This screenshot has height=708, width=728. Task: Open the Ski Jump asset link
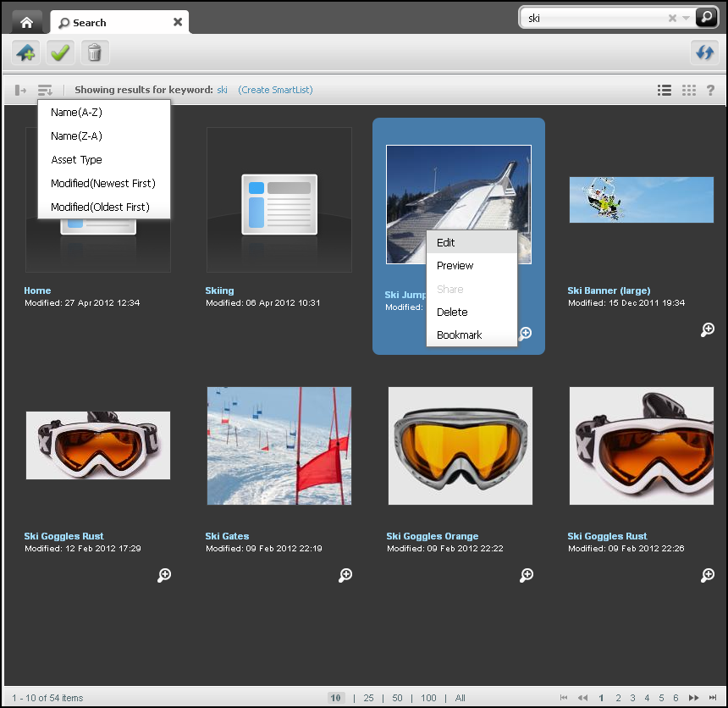click(405, 295)
